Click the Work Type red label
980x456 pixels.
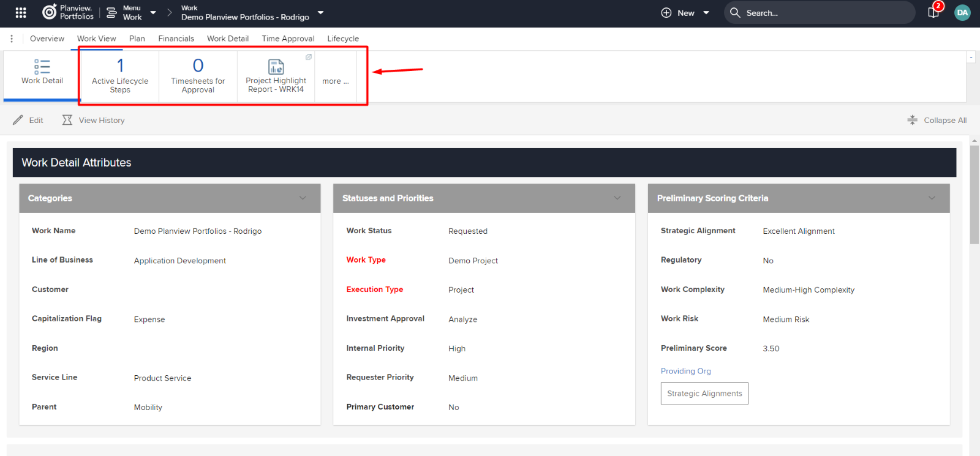pos(366,260)
